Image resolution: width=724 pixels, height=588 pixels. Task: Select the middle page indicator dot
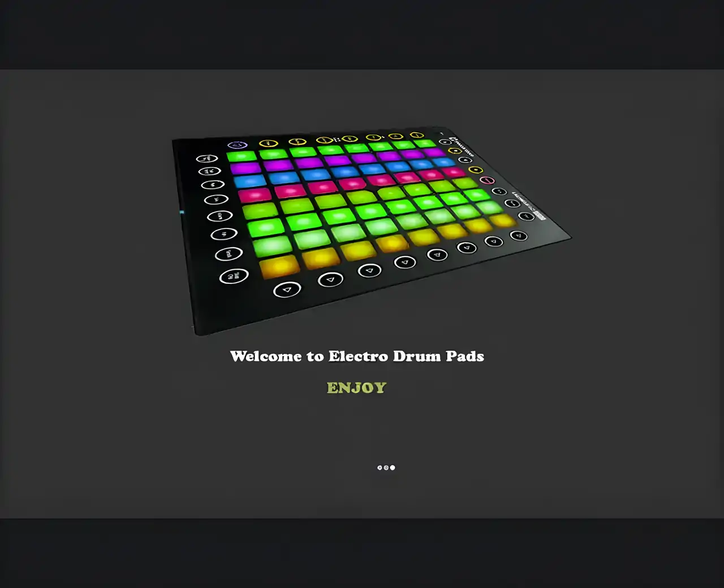(x=386, y=468)
